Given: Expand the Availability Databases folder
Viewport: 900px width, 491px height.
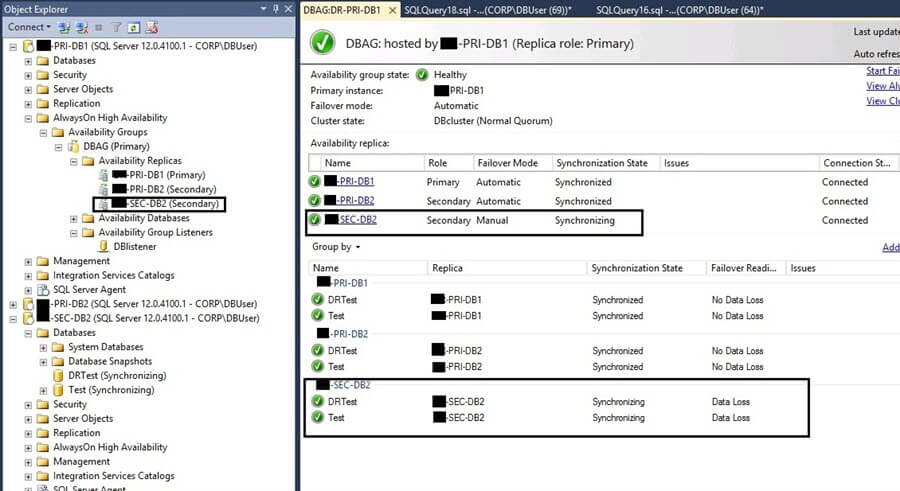Looking at the screenshot, I should (x=74, y=218).
